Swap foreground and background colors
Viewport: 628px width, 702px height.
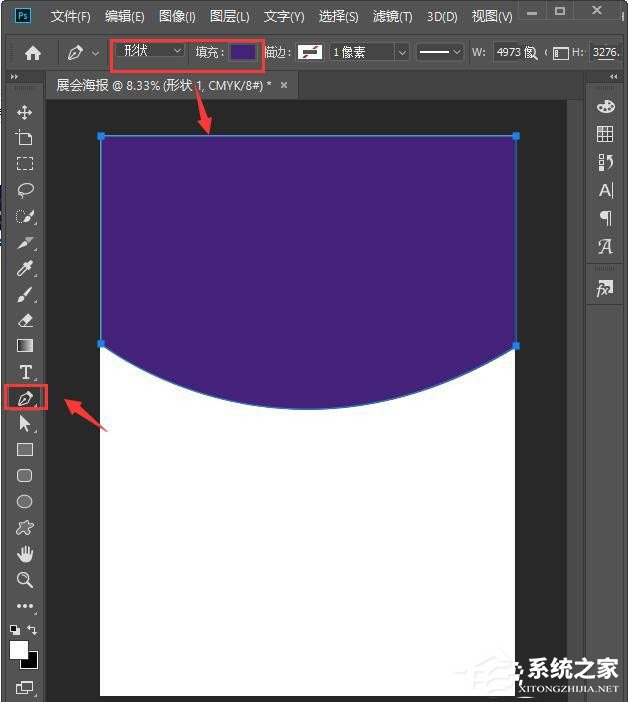[33, 630]
